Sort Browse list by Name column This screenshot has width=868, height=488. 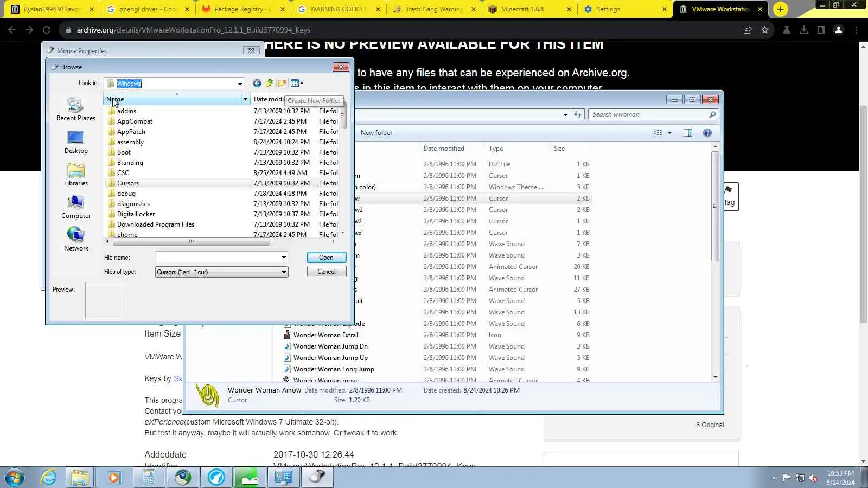click(173, 99)
